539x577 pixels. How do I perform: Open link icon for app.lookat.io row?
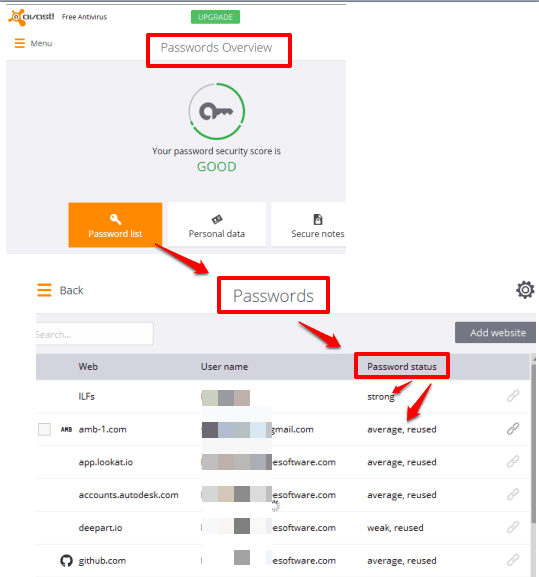(513, 461)
